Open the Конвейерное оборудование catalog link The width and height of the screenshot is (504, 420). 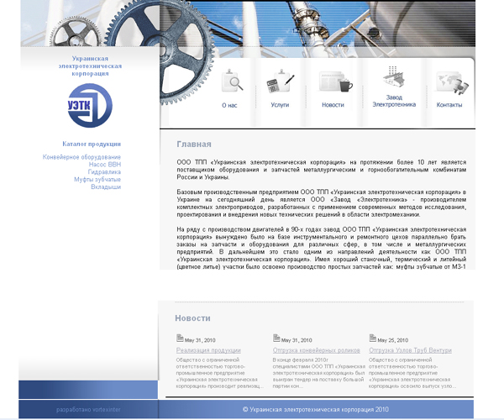[81, 157]
